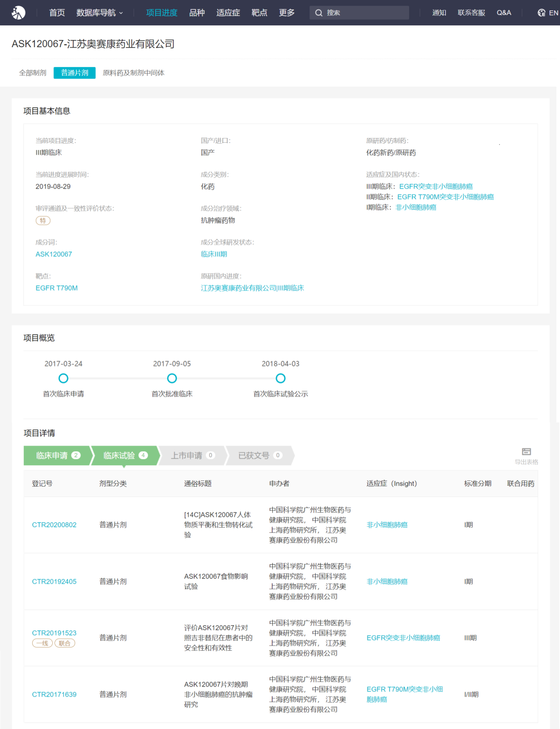Image resolution: width=560 pixels, height=729 pixels.
Task: Click the 特 review channel badge
Action: click(x=43, y=221)
